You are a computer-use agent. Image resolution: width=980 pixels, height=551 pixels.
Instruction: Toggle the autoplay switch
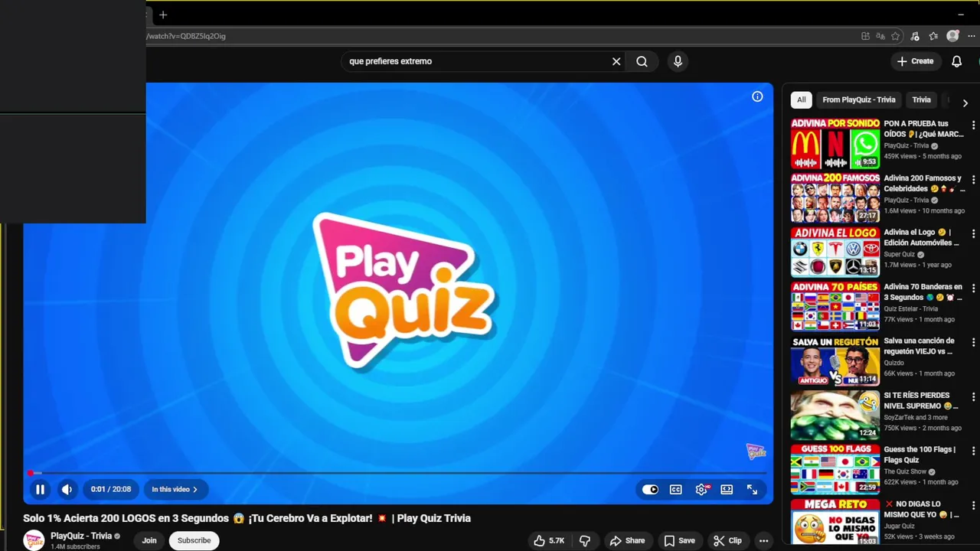click(650, 490)
